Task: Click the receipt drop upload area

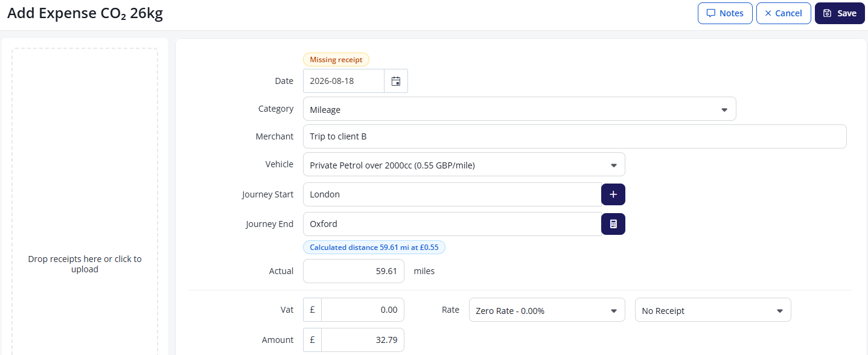Action: (x=85, y=202)
